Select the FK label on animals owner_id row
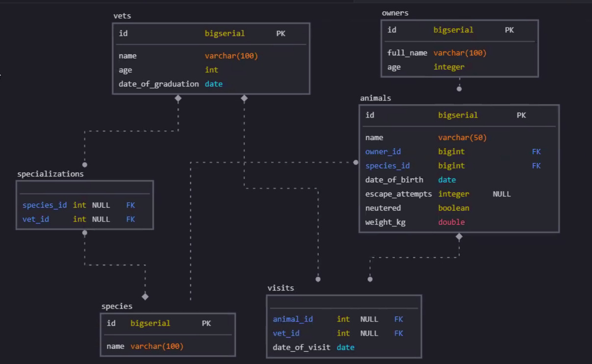This screenshot has width=592, height=364. [x=536, y=151]
